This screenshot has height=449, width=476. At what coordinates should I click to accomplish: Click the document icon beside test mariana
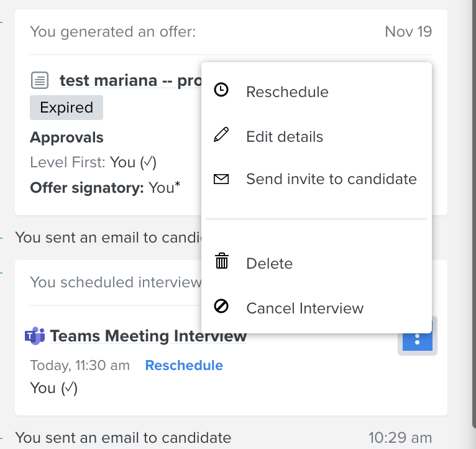pyautogui.click(x=40, y=80)
